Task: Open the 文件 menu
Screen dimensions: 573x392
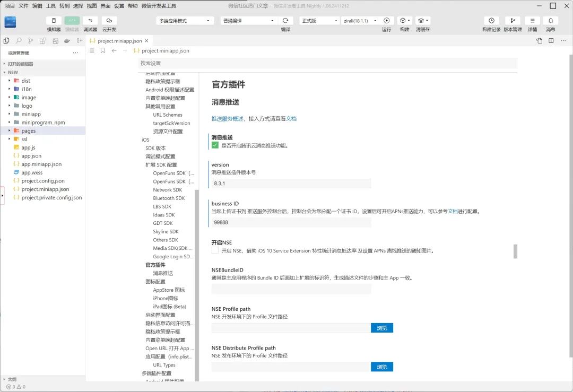Action: 23,6
